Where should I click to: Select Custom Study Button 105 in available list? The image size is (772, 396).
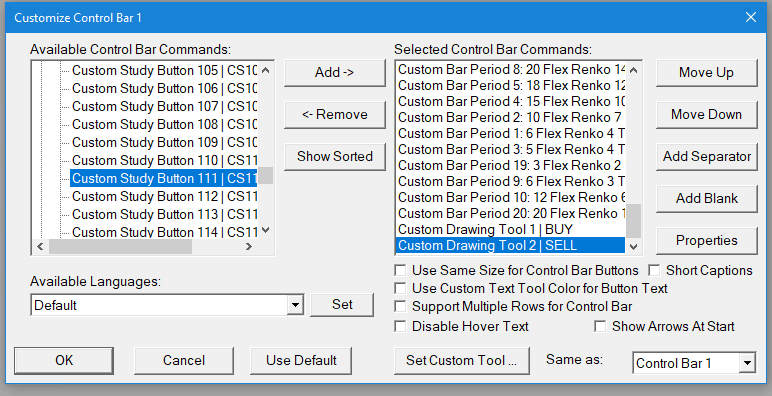[164, 70]
